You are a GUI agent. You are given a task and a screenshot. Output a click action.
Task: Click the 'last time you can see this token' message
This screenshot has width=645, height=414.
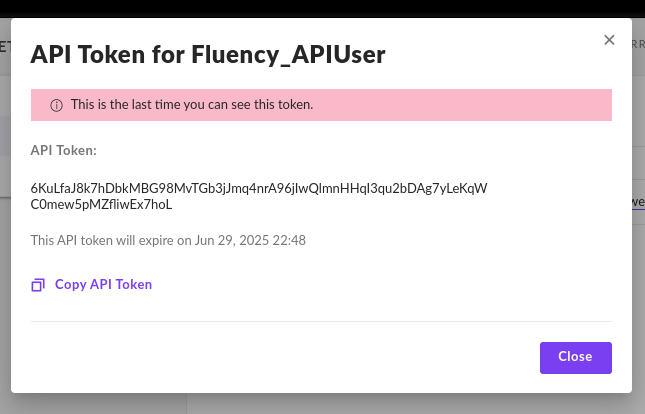click(192, 105)
